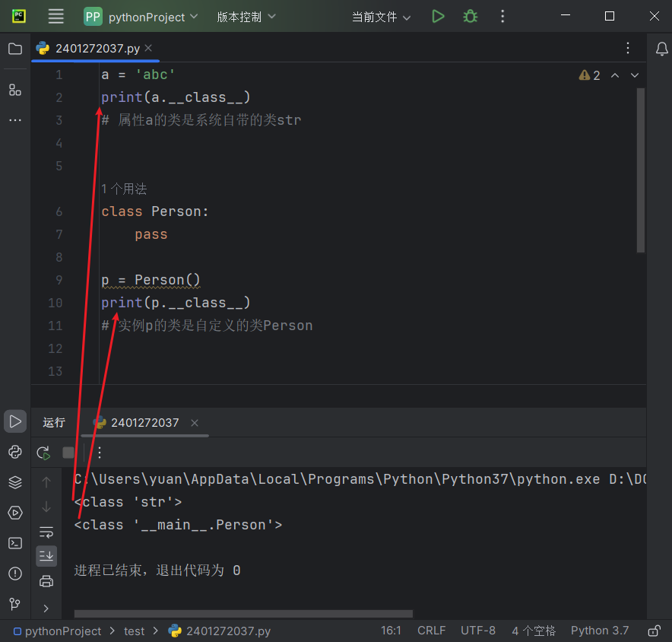
Task: Click the PyCharm logo icon
Action: click(19, 17)
